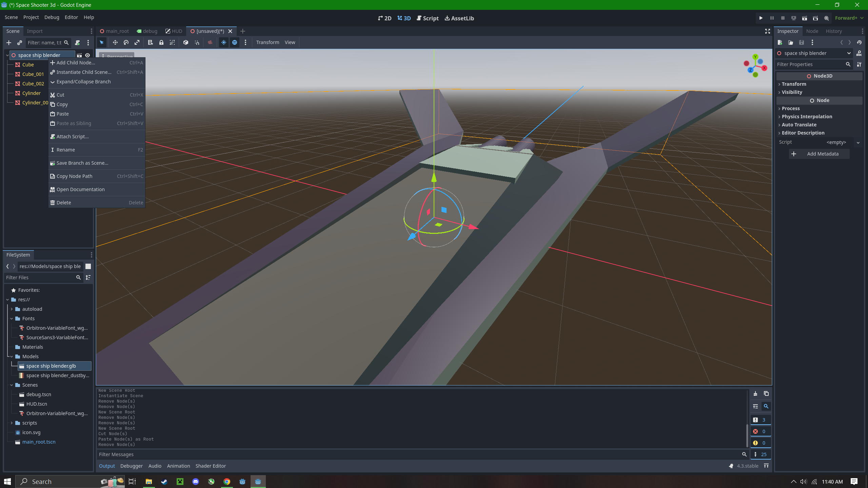Viewport: 868px width, 488px height.
Task: Instantiate scene file link icon in Scene dock
Action: 20,43
